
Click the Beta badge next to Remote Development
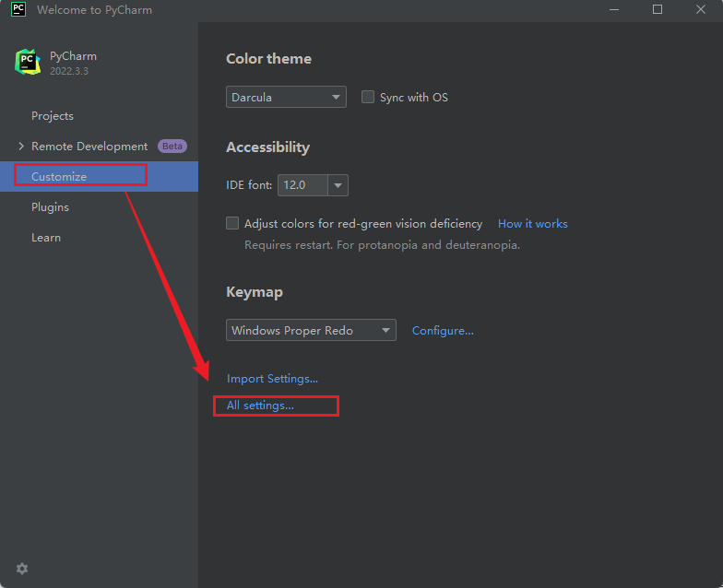coord(172,146)
